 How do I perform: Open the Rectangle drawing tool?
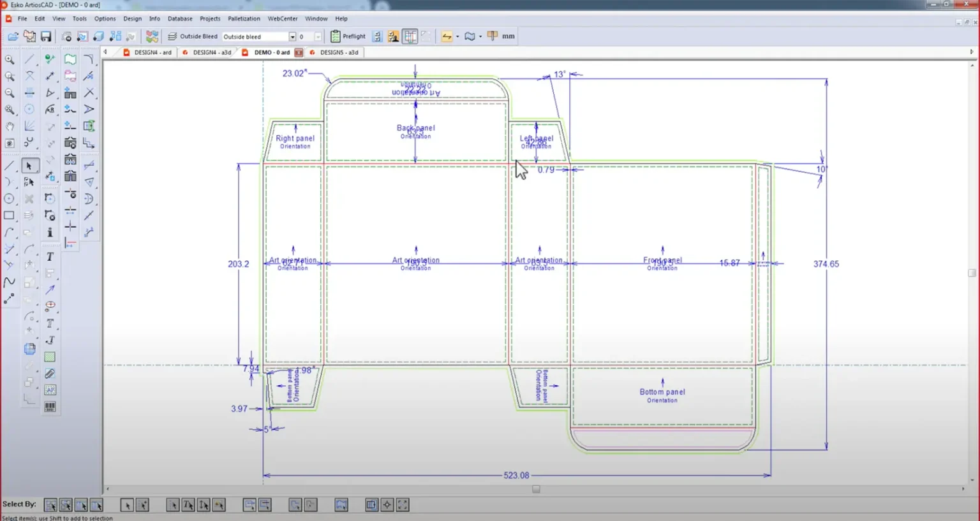click(x=10, y=216)
